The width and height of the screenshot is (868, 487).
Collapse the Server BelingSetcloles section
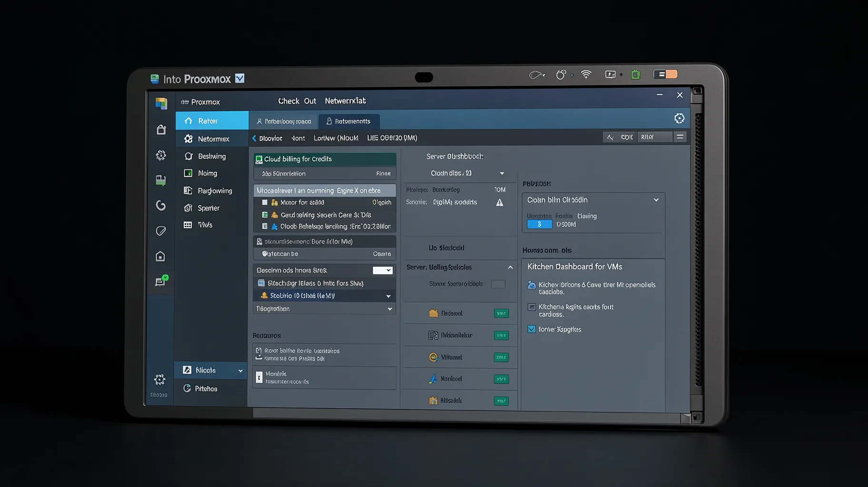(x=510, y=267)
